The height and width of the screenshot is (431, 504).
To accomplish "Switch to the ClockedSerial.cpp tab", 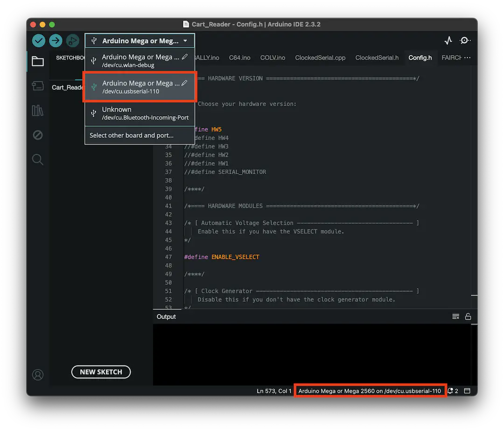I will click(x=320, y=58).
